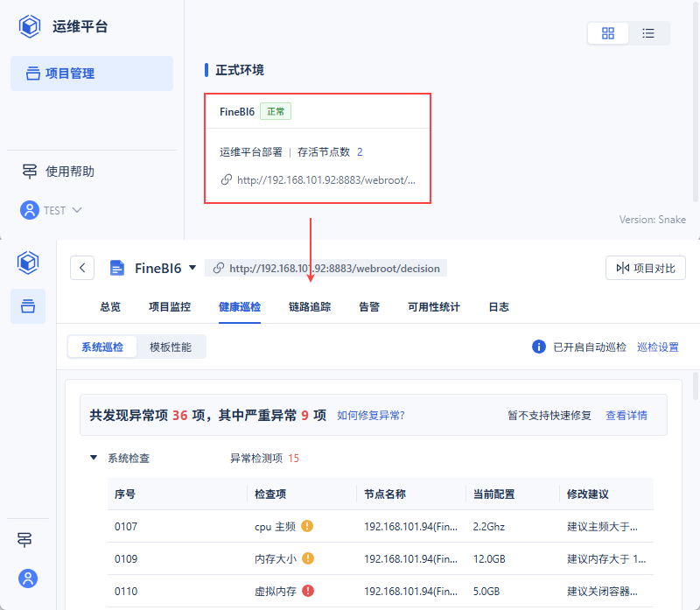
Task: Click the signpost icon next to 使用帮助
Action: click(30, 172)
